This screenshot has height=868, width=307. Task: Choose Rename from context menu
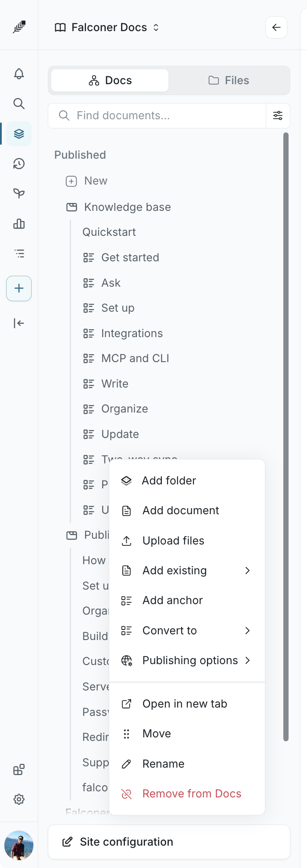187,764
